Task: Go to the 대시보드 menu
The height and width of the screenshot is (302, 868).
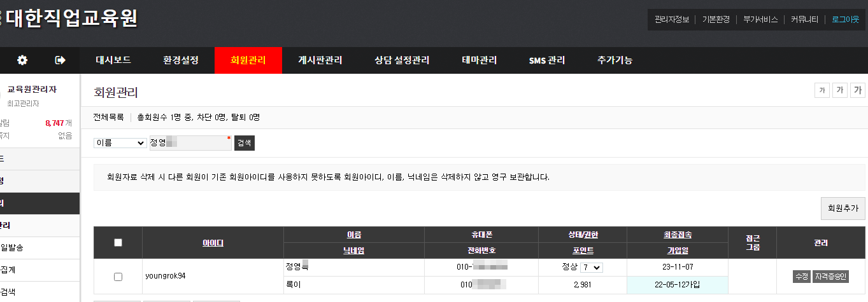Action: pyautogui.click(x=113, y=60)
